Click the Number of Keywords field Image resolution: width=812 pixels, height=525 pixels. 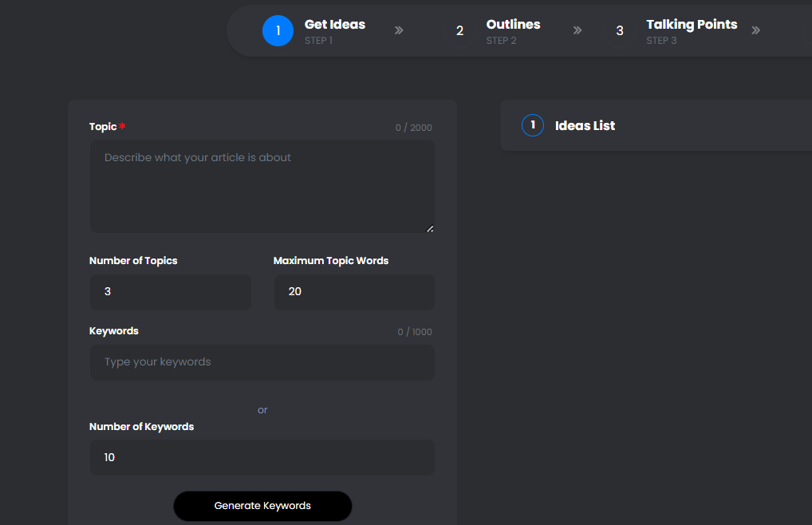click(x=262, y=458)
